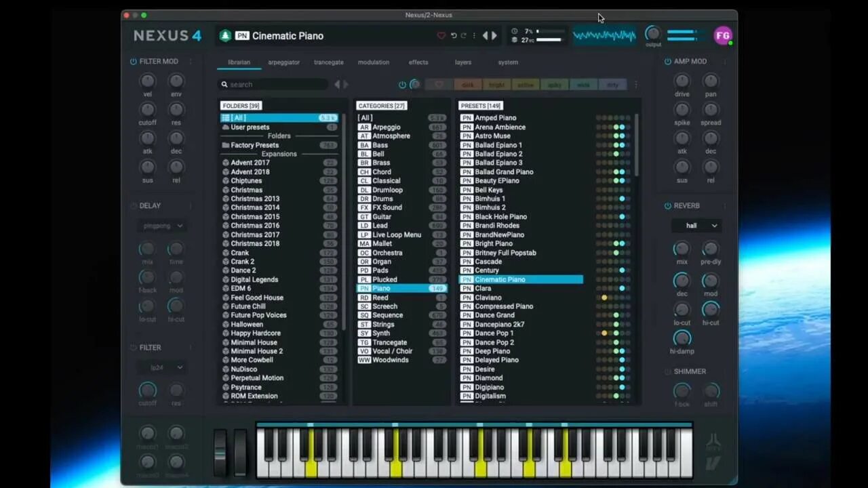Toggle the AMP MOD power button

668,62
